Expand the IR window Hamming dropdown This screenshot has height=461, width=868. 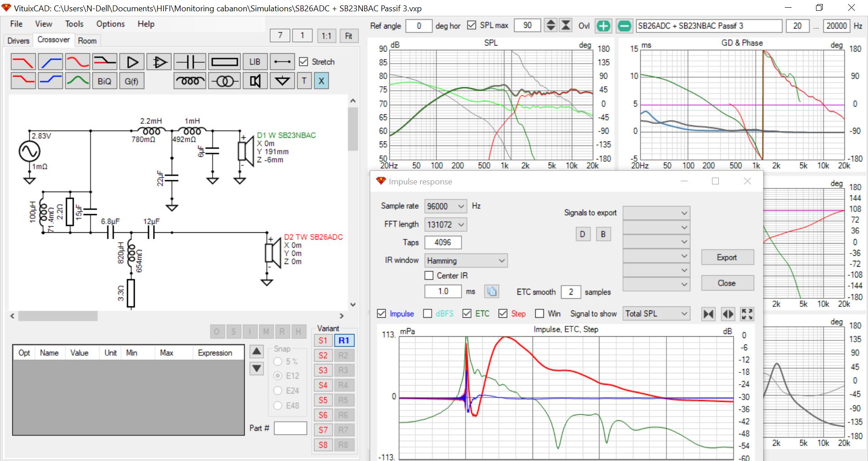click(466, 261)
